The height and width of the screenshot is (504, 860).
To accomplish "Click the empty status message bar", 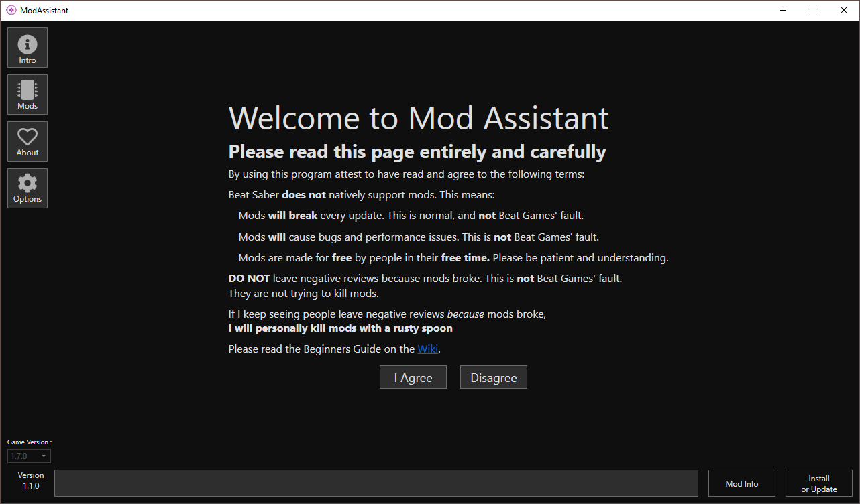I will tap(376, 483).
